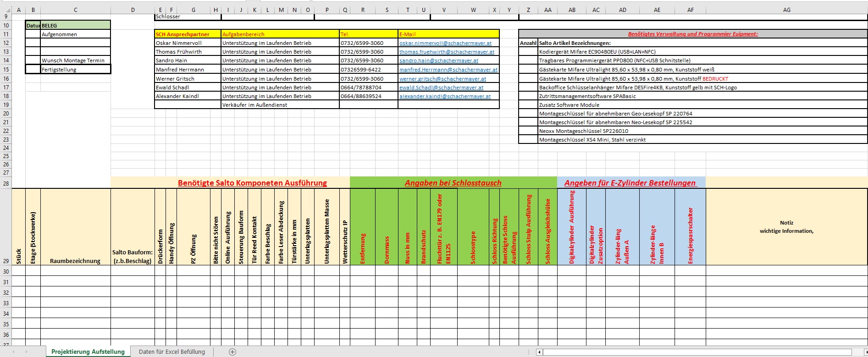Select column header AD
868x357 pixels.
tap(622, 10)
